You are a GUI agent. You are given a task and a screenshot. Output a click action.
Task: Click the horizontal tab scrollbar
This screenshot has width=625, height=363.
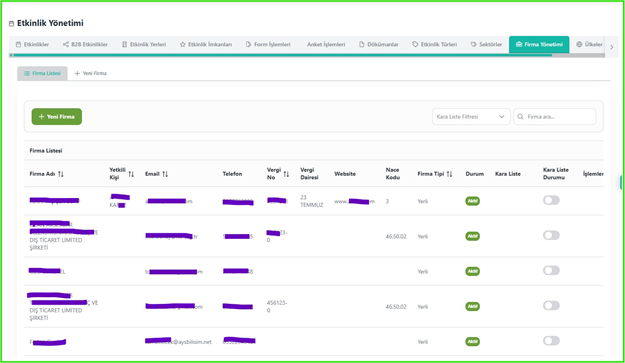point(282,55)
